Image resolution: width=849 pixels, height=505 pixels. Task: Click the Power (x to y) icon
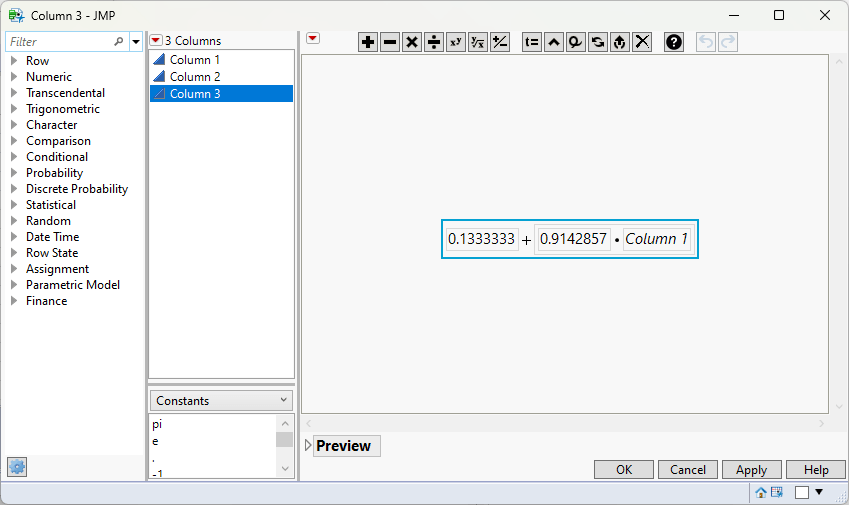pyautogui.click(x=456, y=42)
